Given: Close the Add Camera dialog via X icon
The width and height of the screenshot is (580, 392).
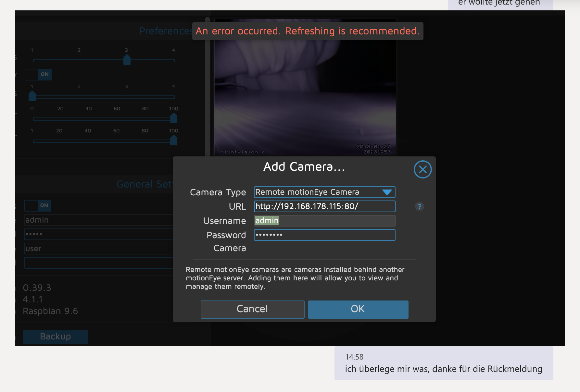Looking at the screenshot, I should (422, 169).
